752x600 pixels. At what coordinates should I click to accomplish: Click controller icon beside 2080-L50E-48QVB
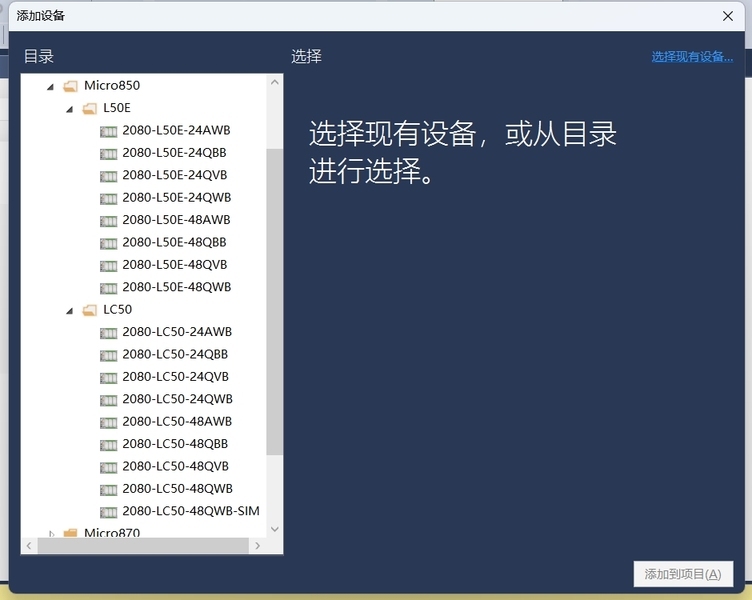click(x=108, y=266)
